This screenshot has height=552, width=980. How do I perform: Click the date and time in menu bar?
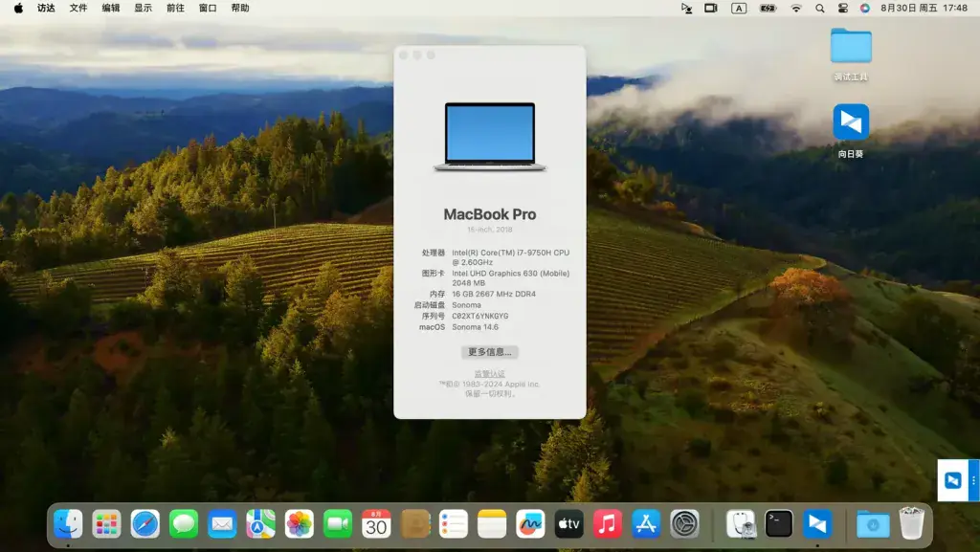(x=924, y=8)
